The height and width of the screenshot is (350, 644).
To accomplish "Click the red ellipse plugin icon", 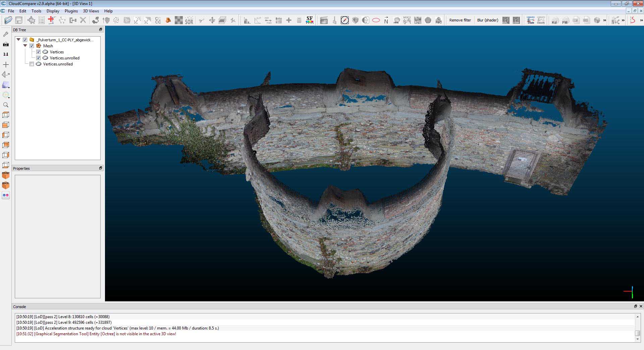I will [376, 20].
